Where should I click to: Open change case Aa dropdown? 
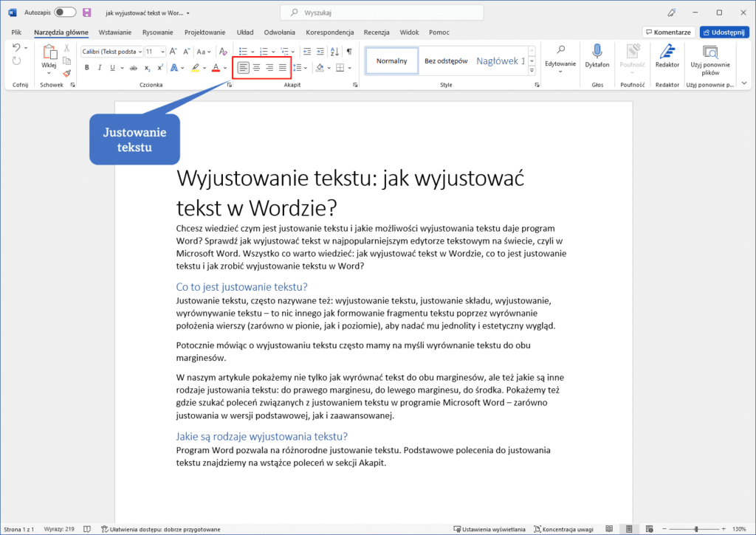tap(204, 52)
